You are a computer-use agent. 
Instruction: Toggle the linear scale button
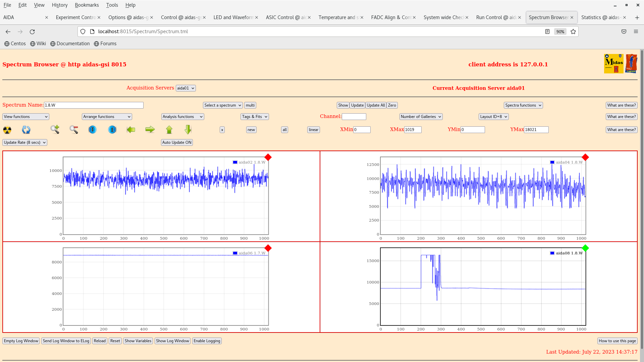coord(313,130)
